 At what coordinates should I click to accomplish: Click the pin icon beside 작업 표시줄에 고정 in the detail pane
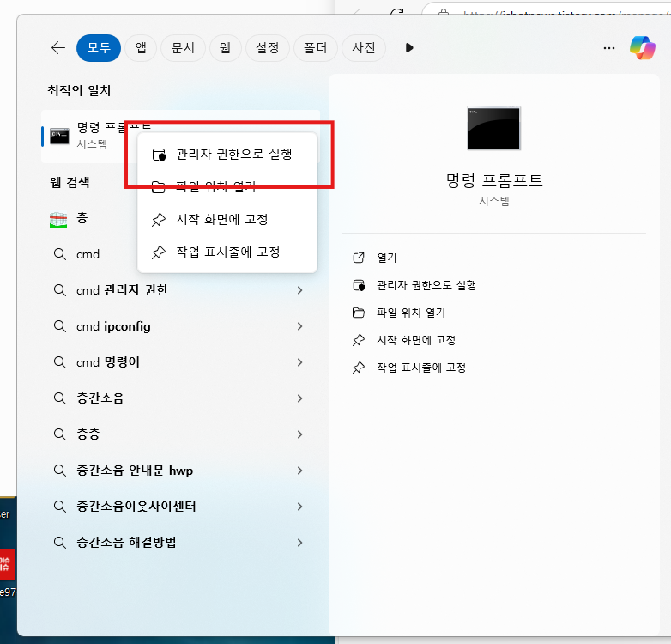pyautogui.click(x=359, y=368)
